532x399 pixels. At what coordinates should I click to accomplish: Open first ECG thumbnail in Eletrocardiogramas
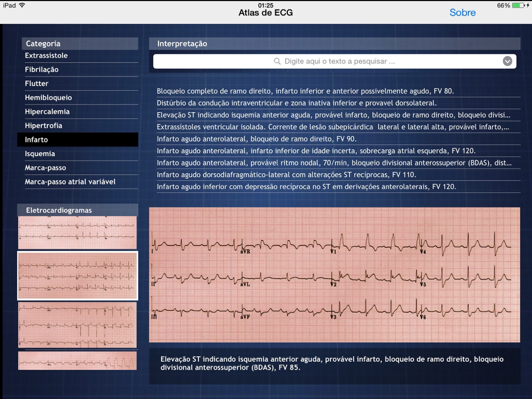(77, 232)
